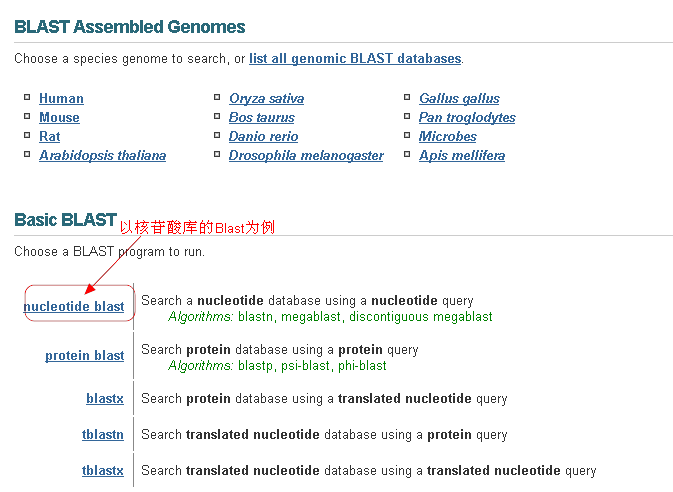Open the Pan troglodytes genome link
The image size is (673, 492).
pyautogui.click(x=467, y=118)
